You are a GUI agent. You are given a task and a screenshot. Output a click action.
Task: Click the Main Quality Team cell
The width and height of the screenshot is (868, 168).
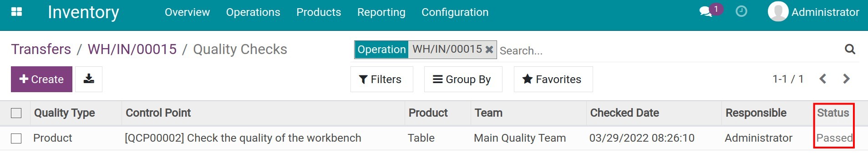[520, 138]
